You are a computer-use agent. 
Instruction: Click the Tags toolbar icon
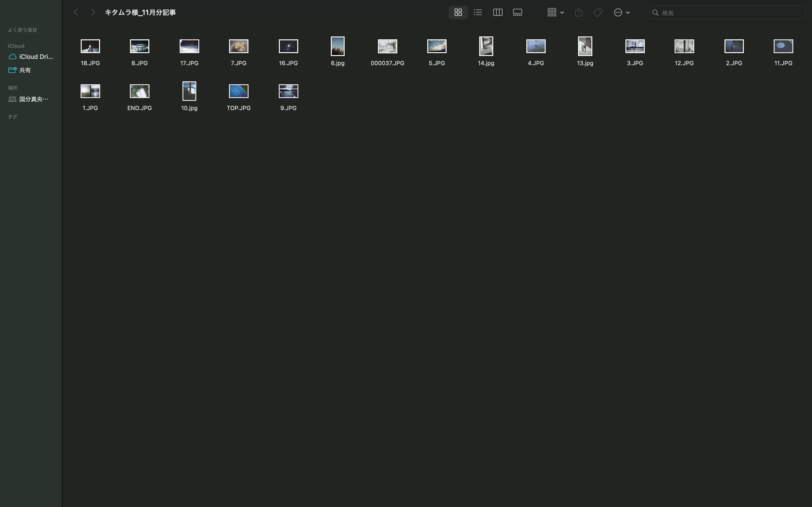tap(598, 12)
